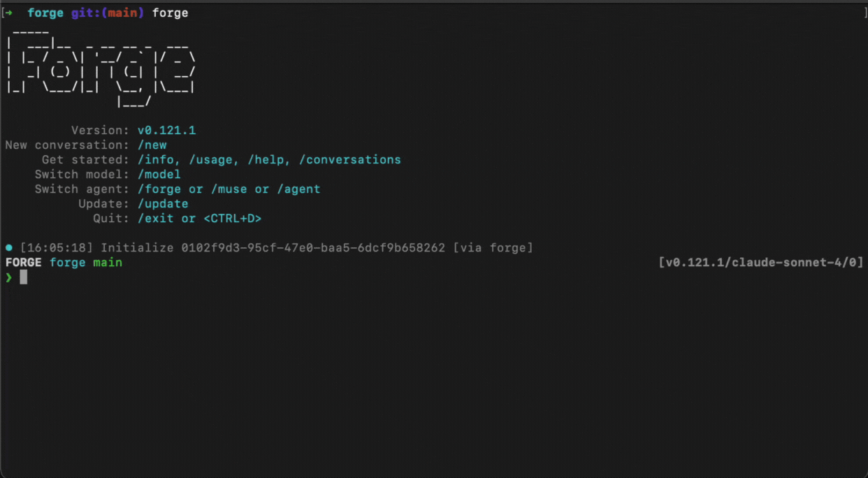Click the /conversations command text
Viewport: 868px width, 478px height.
pos(349,159)
